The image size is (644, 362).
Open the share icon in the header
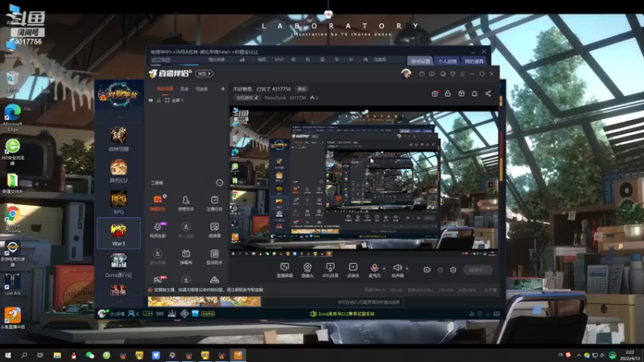(x=488, y=93)
